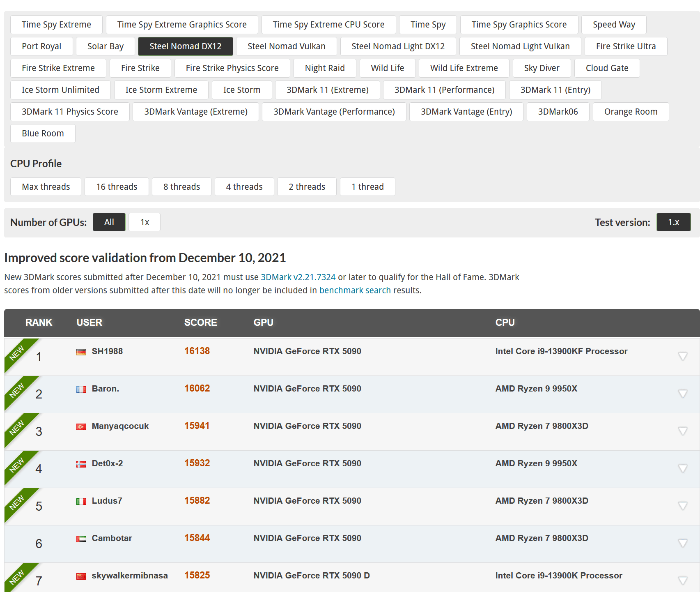Open Wild Life Extreme benchmark
This screenshot has height=592, width=700.
464,68
